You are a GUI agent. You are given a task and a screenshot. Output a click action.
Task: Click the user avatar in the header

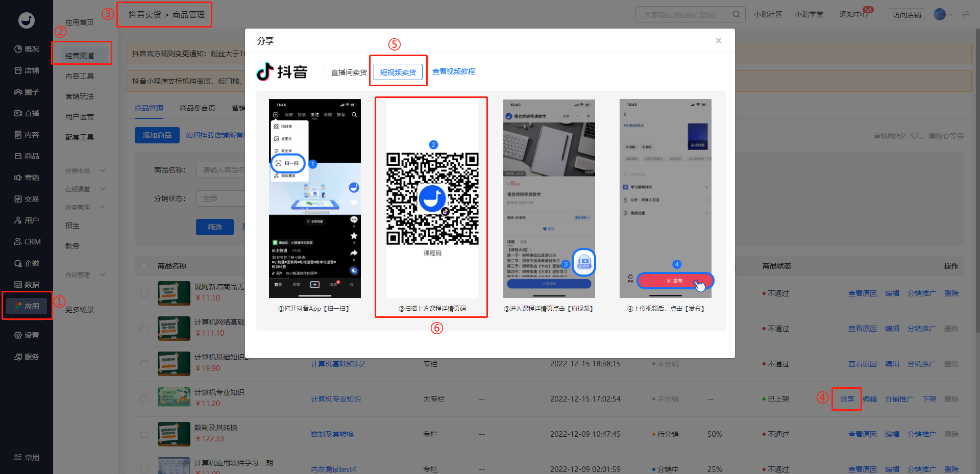940,14
